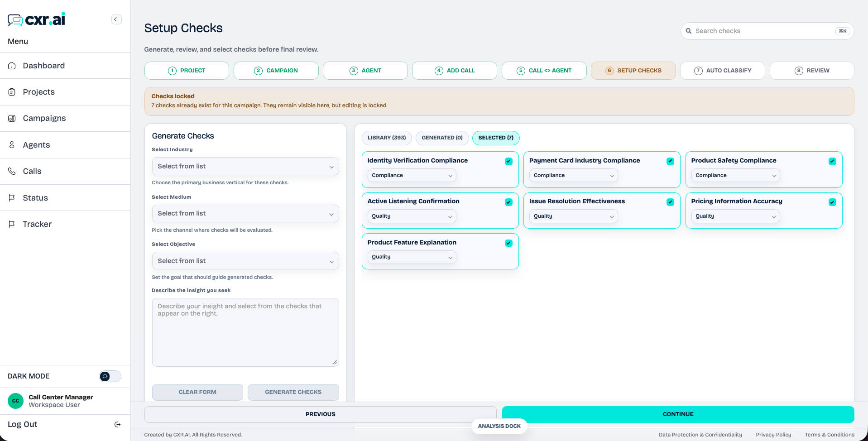The height and width of the screenshot is (441, 868).
Task: Click the Tracker flag icon
Action: point(12,224)
